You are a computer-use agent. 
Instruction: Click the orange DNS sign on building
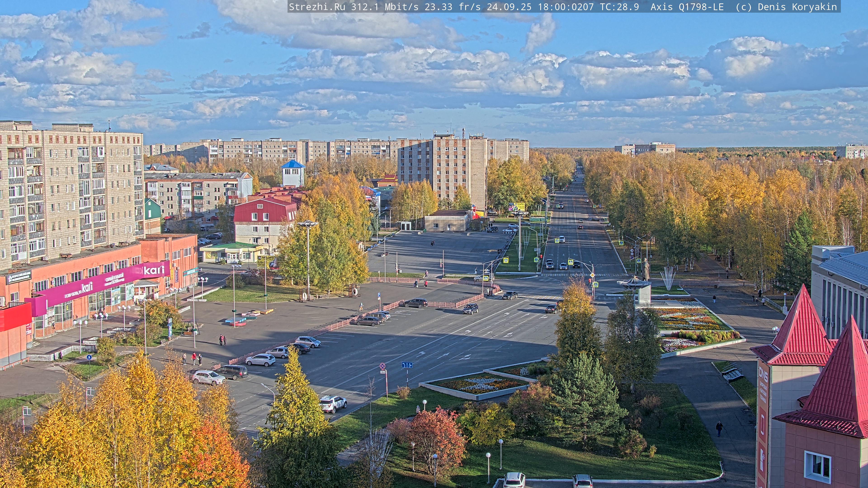click(x=763, y=375)
